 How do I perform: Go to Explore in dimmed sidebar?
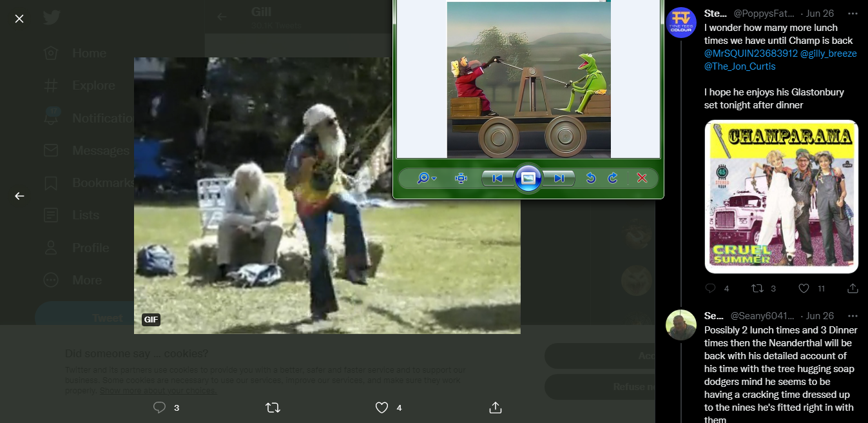click(x=79, y=85)
